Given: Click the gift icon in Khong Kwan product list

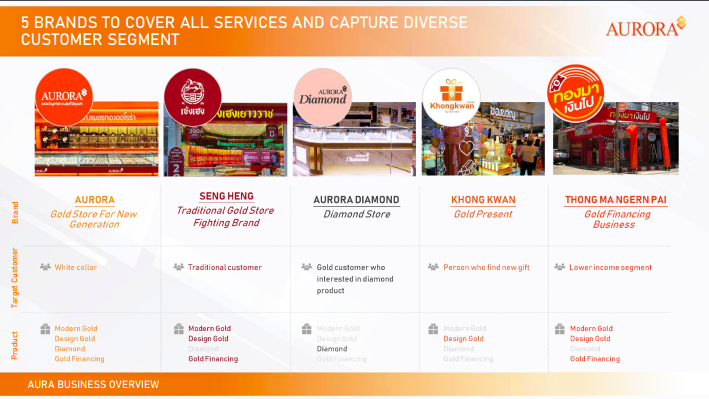Looking at the screenshot, I should click(433, 328).
